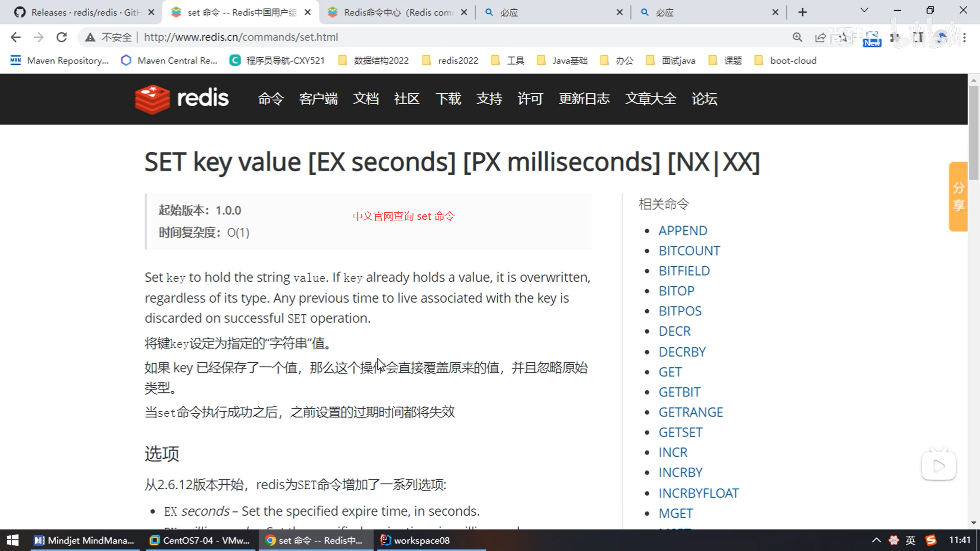980x551 pixels.
Task: Click the Redis logo in header
Action: tap(182, 98)
